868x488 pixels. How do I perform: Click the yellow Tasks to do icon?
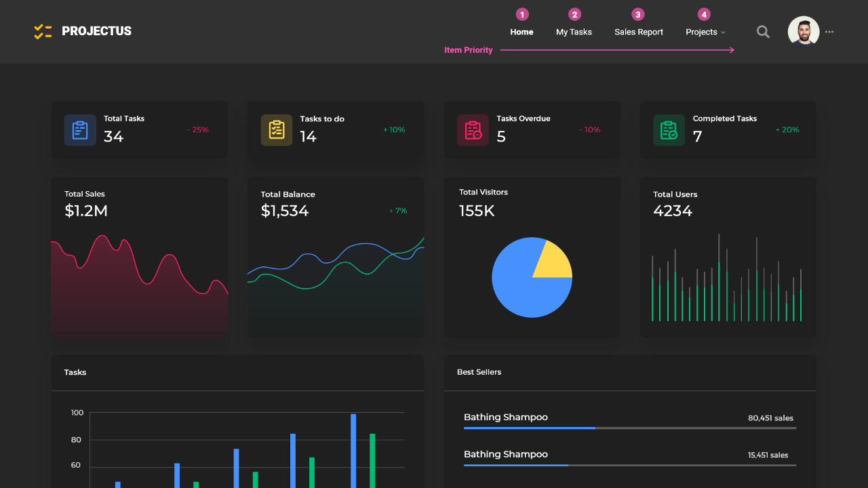pos(277,130)
